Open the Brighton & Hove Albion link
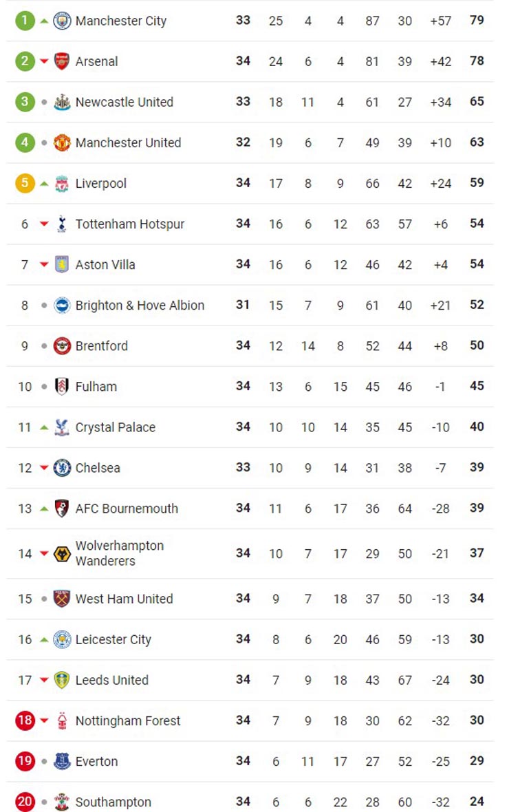Image resolution: width=509 pixels, height=812 pixels. pyautogui.click(x=140, y=306)
